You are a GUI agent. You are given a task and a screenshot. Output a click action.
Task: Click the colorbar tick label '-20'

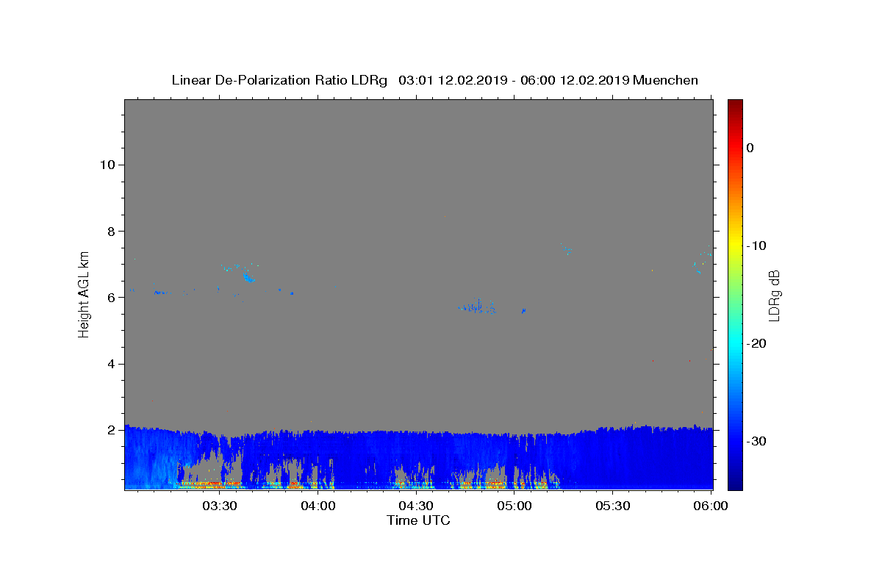pyautogui.click(x=756, y=343)
